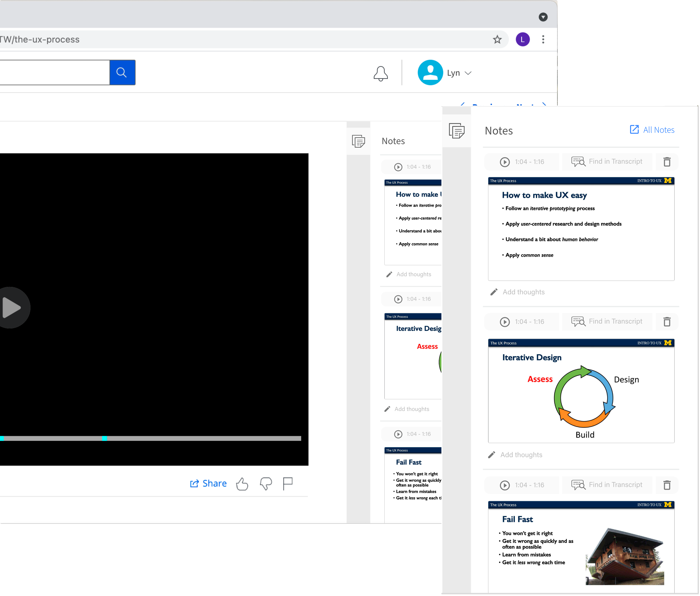Open Chrome three-dot menu
Viewport: 700px width, 596px height.
pos(543,39)
